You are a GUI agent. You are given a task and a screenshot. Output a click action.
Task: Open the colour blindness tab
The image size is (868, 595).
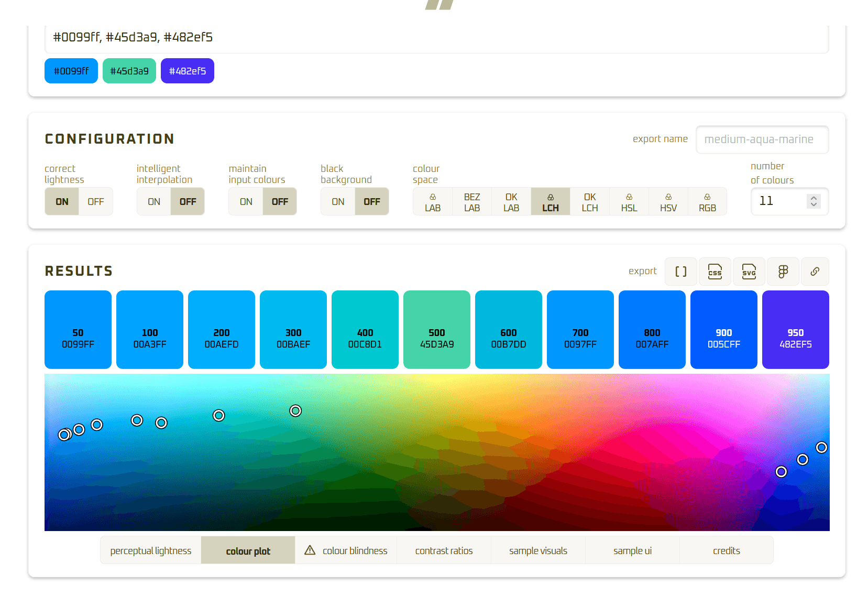(x=346, y=550)
